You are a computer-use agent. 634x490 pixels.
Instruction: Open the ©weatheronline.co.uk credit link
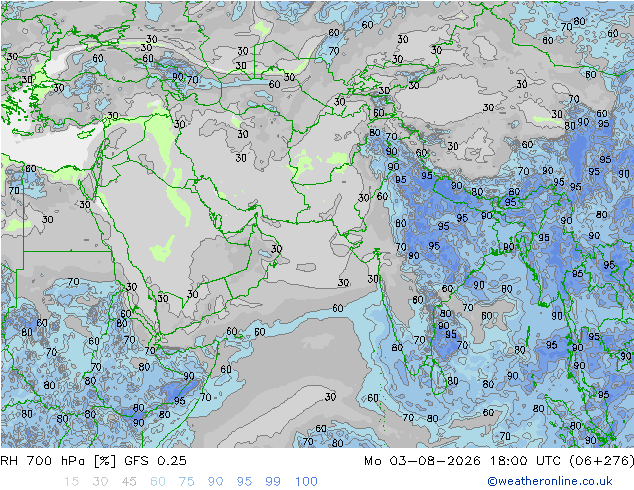549,481
